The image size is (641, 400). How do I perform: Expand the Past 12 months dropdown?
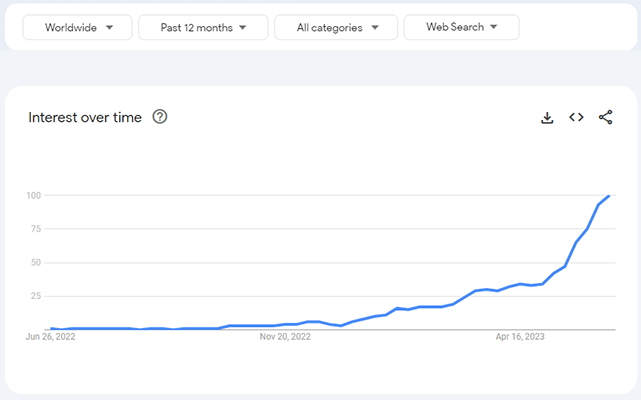pos(203,27)
